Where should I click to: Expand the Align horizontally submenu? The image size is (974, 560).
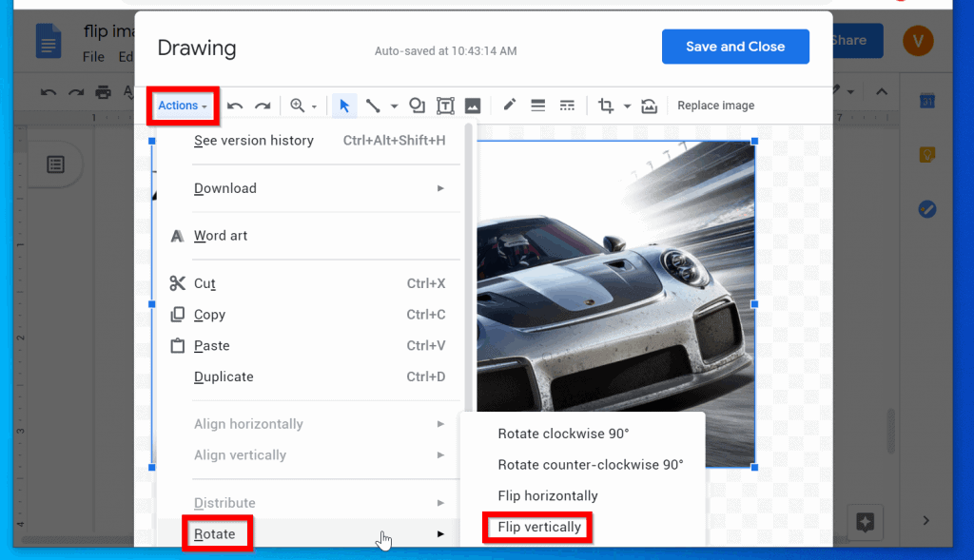[311, 424]
